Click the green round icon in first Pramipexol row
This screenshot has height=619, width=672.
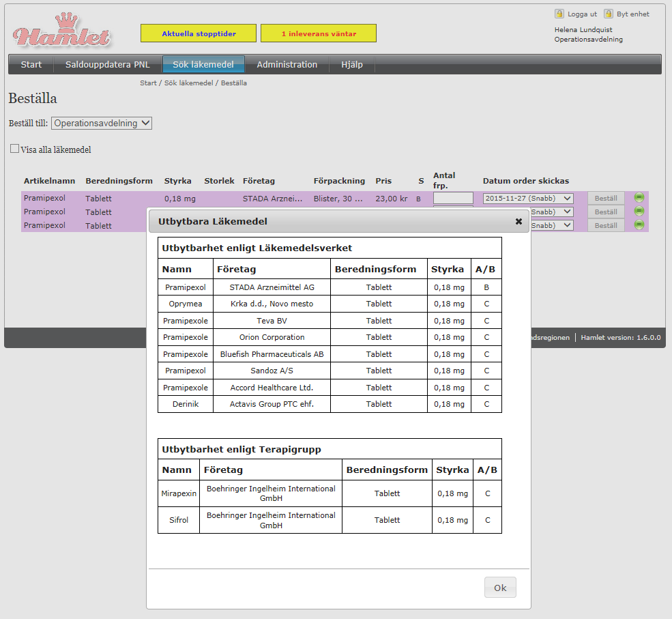click(x=639, y=197)
